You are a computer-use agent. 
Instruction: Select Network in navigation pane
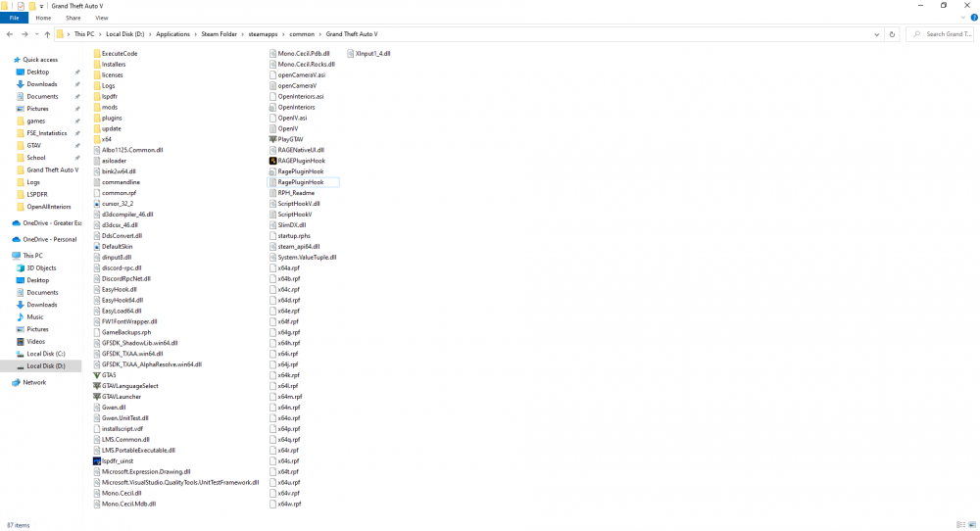coord(34,382)
